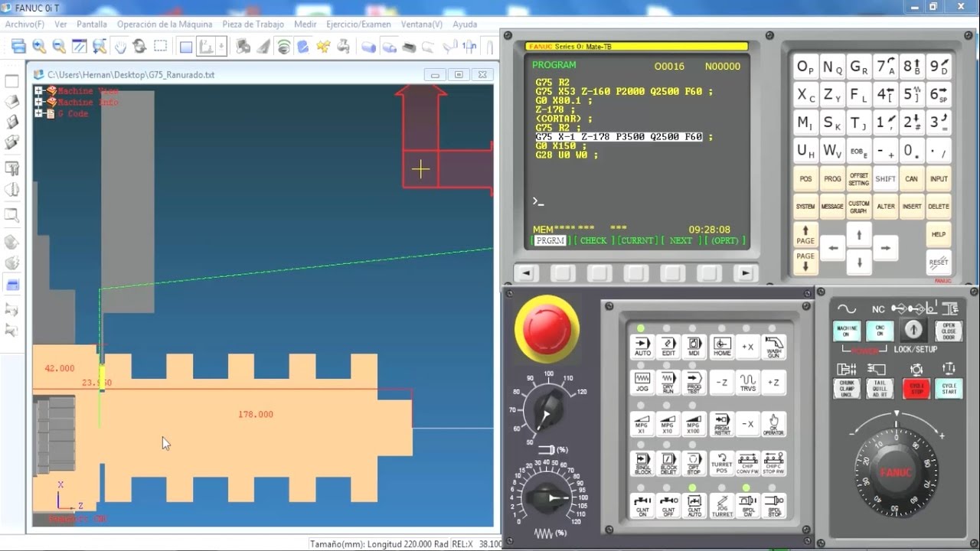Expand the Machine Info tree node
Viewport: 980px width, 551px height.
[39, 102]
